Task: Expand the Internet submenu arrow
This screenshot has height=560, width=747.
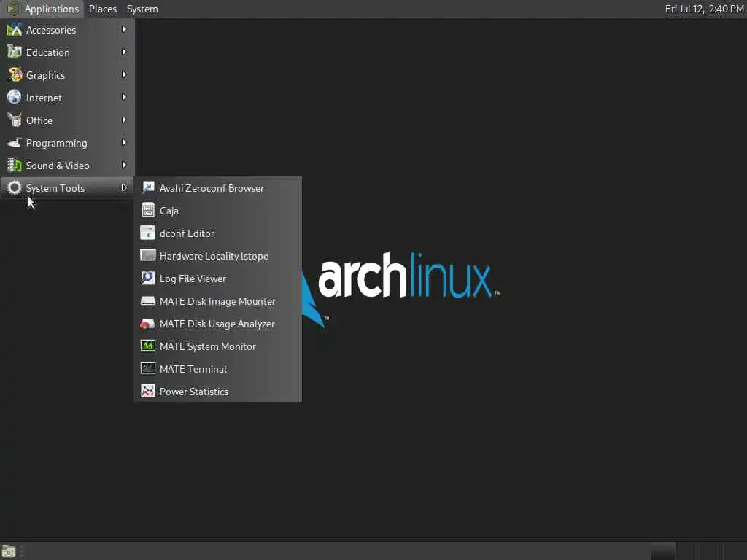Action: [124, 97]
